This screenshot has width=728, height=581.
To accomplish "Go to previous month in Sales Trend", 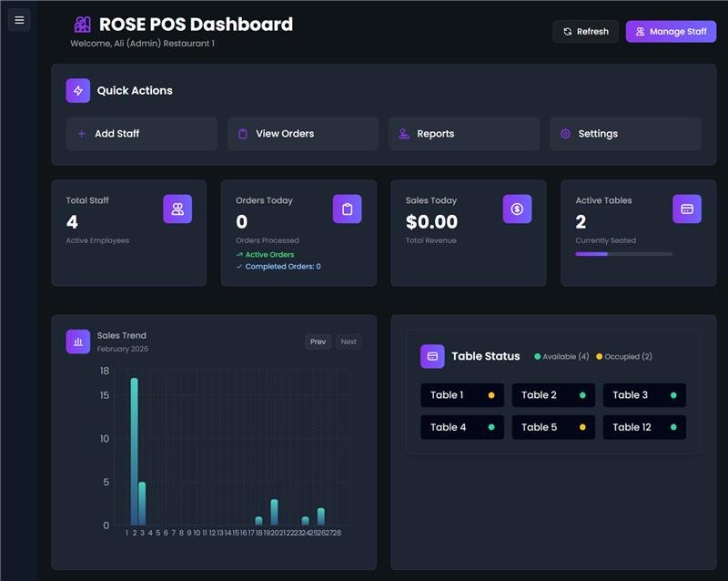I will (318, 341).
